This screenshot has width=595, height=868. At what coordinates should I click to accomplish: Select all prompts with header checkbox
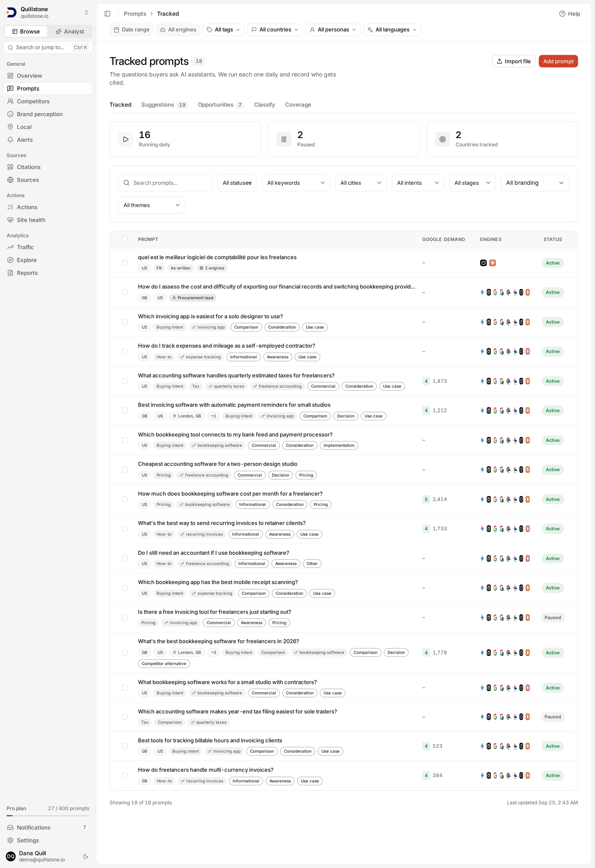[125, 239]
